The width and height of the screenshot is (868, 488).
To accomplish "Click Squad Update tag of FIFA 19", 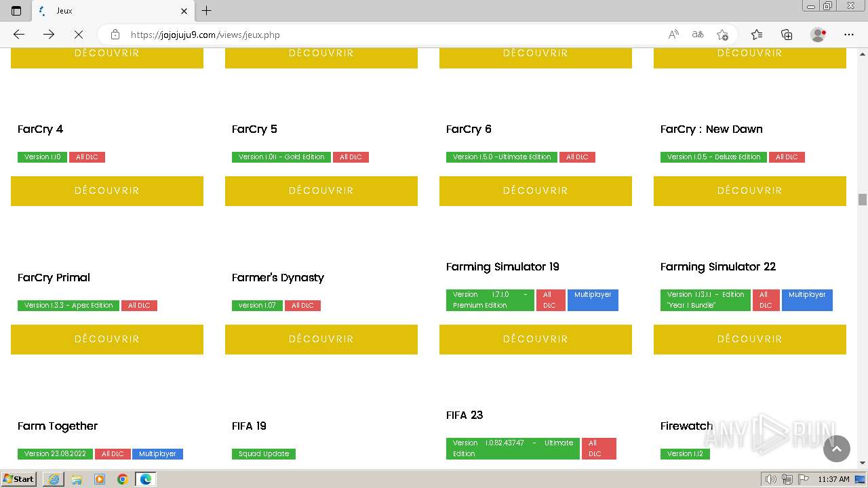I will (264, 454).
